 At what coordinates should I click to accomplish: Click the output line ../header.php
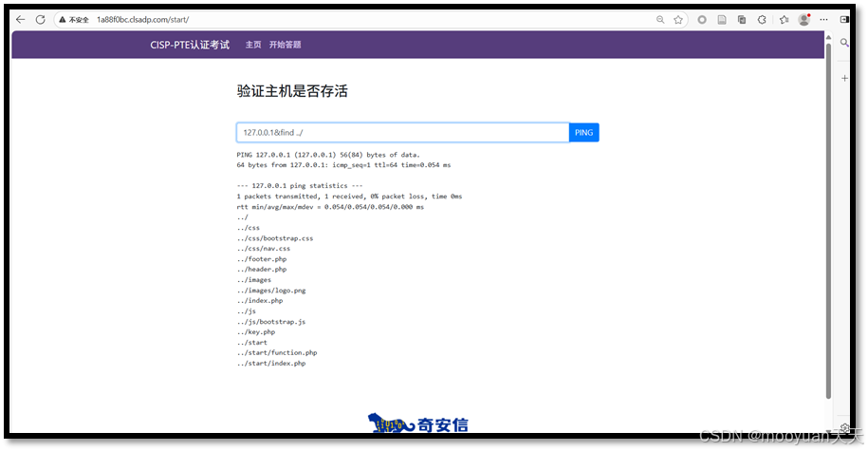tap(262, 270)
